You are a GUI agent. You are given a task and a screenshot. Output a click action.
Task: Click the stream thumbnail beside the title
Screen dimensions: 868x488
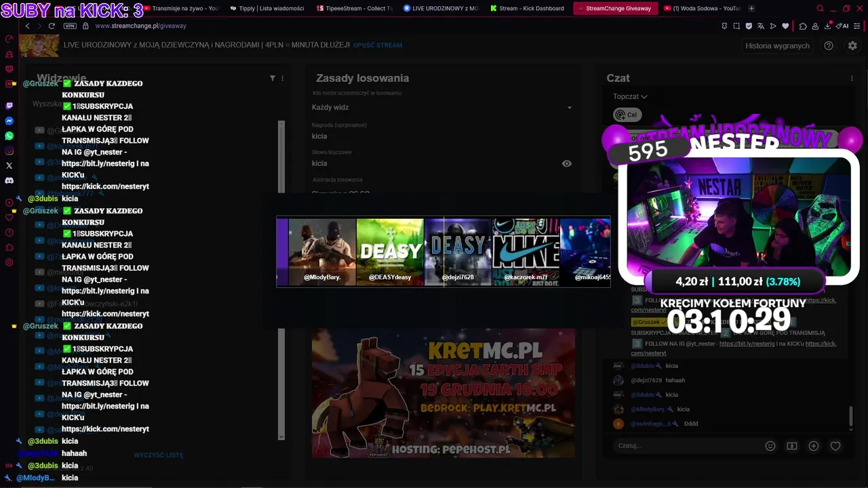pyautogui.click(x=39, y=45)
